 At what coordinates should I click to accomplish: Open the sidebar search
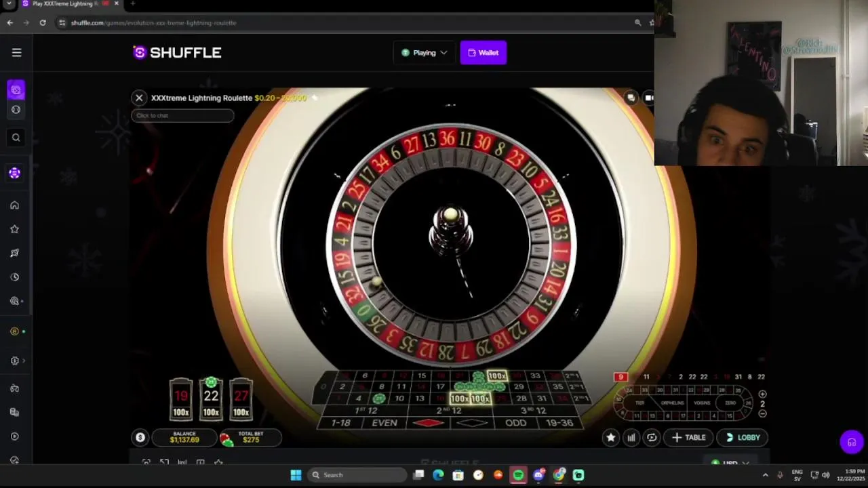(x=16, y=138)
